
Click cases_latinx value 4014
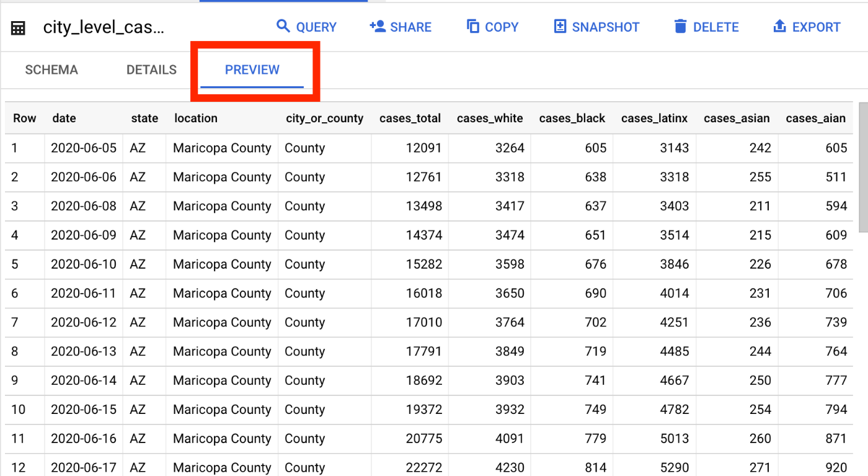[x=675, y=293]
